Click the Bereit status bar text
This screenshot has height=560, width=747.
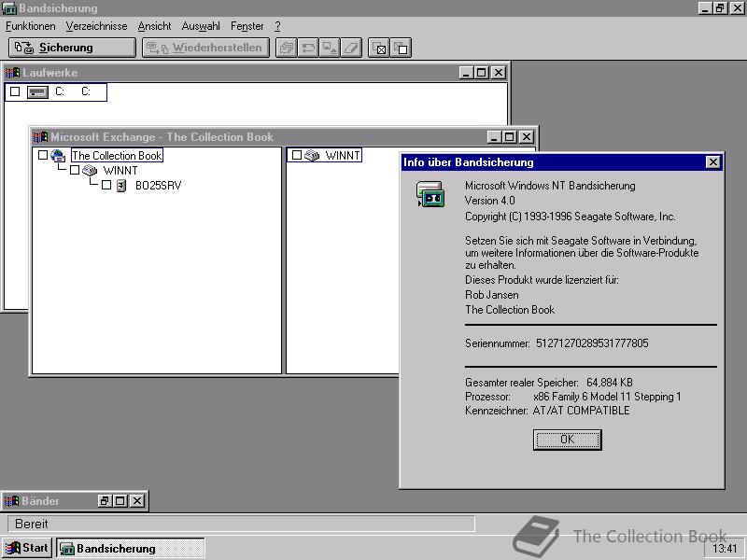(32, 524)
